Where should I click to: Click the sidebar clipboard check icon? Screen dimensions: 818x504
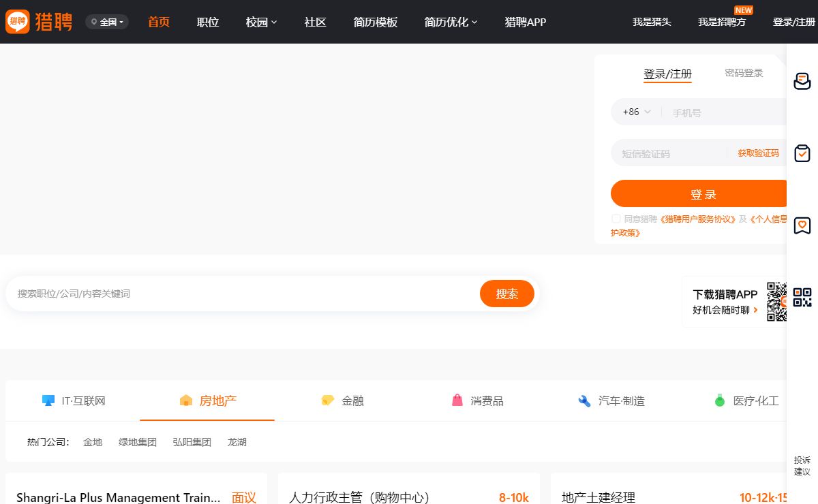coord(802,153)
